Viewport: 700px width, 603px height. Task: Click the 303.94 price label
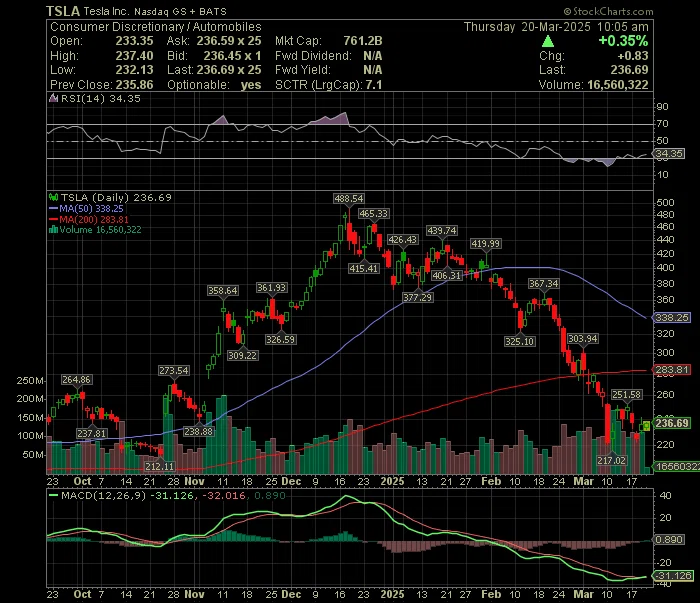[x=583, y=339]
